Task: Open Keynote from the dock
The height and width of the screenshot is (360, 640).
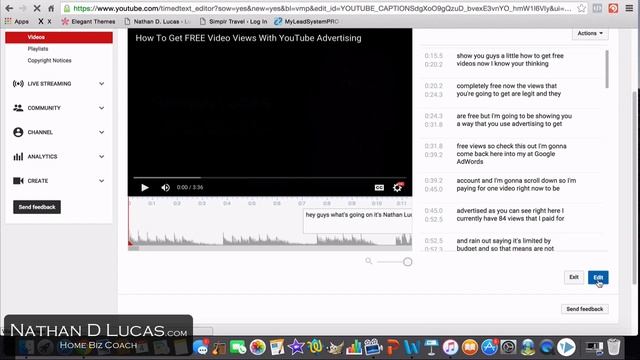Action: click(x=431, y=347)
